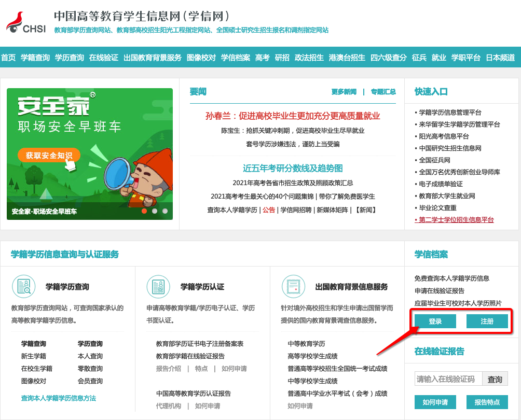
Task: Open 日本频道 navigation item
Action: (x=500, y=58)
